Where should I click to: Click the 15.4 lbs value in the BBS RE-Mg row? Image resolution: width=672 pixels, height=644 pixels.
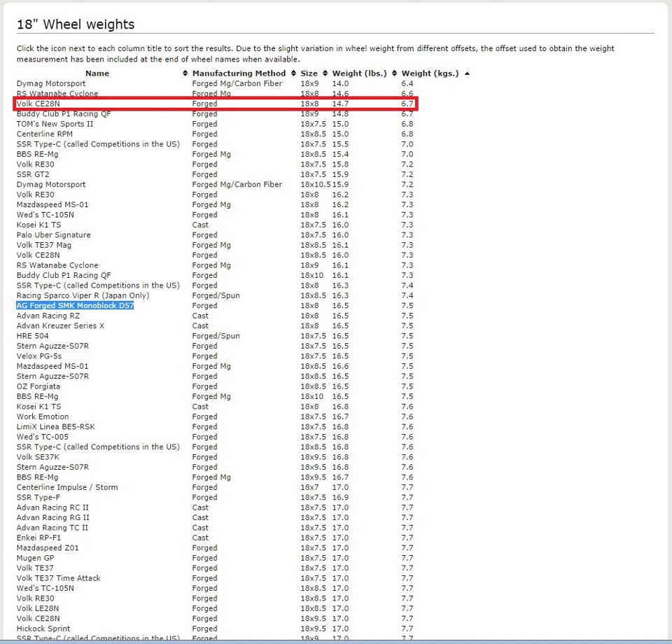click(x=340, y=154)
